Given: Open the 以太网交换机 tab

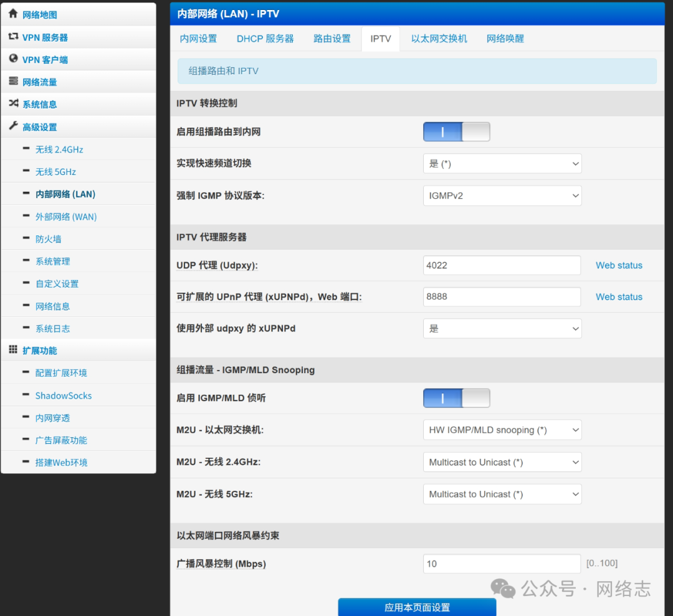Looking at the screenshot, I should point(439,39).
